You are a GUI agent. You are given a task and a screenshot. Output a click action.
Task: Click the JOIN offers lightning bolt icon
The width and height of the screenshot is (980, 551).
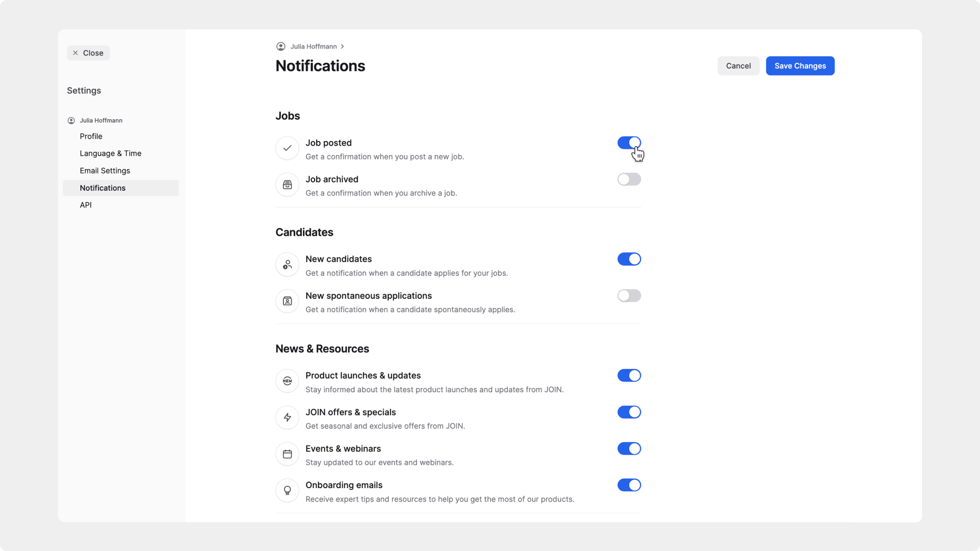[x=287, y=418]
